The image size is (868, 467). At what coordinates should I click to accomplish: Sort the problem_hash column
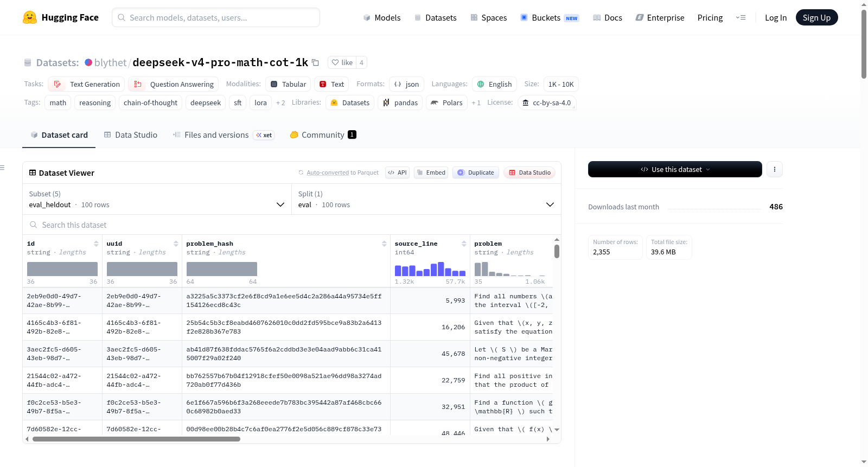[x=384, y=244]
